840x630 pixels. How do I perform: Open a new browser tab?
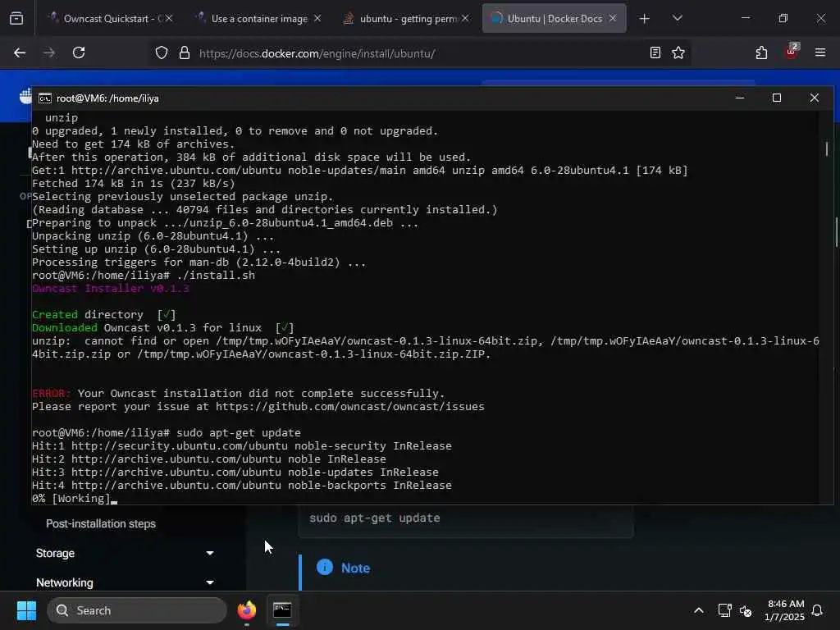[x=645, y=19]
